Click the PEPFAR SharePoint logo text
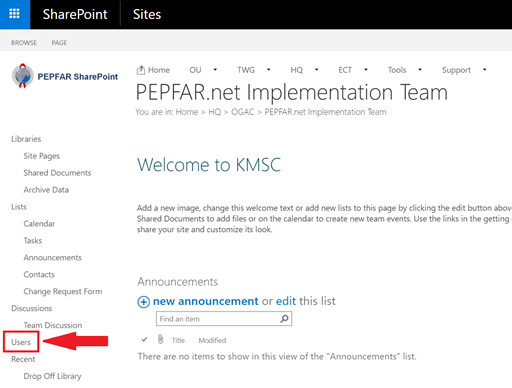 [78, 77]
